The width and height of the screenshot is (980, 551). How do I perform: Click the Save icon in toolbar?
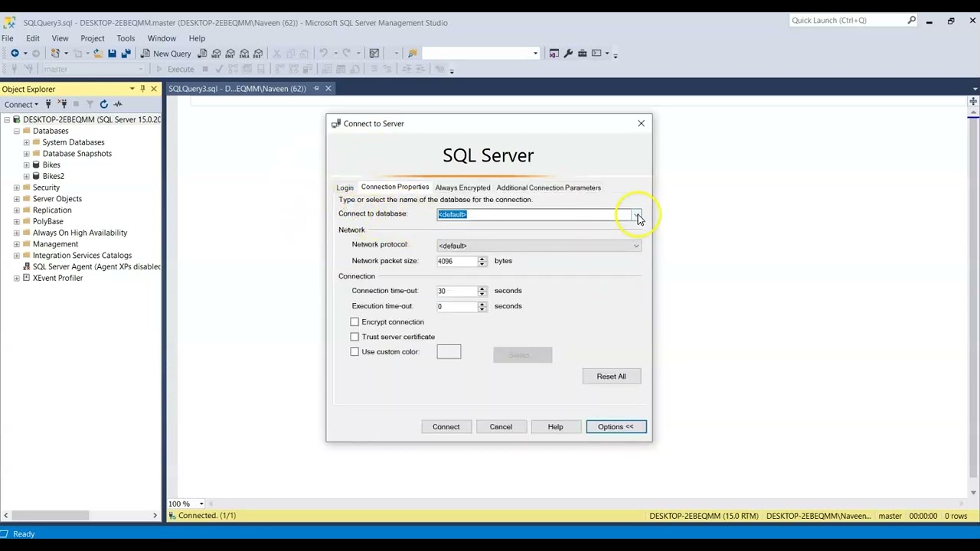[112, 54]
